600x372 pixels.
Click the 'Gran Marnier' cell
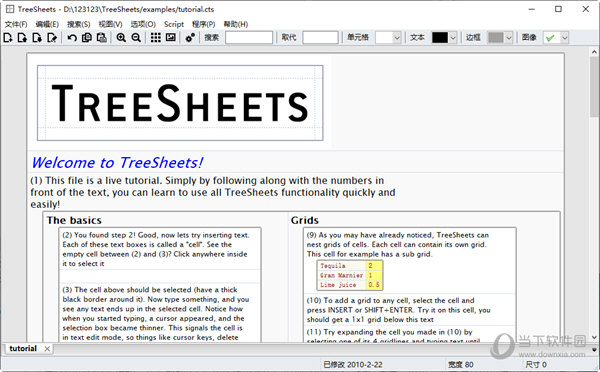pyautogui.click(x=341, y=275)
